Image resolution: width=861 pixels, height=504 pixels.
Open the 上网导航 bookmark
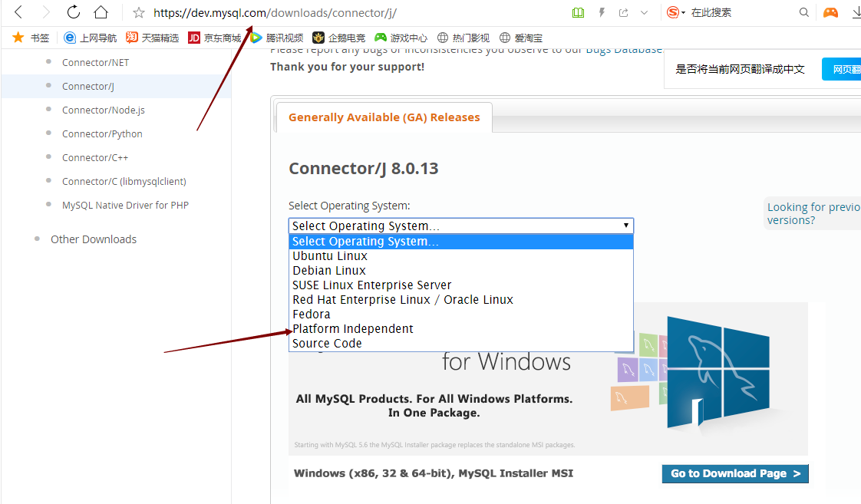pos(91,38)
